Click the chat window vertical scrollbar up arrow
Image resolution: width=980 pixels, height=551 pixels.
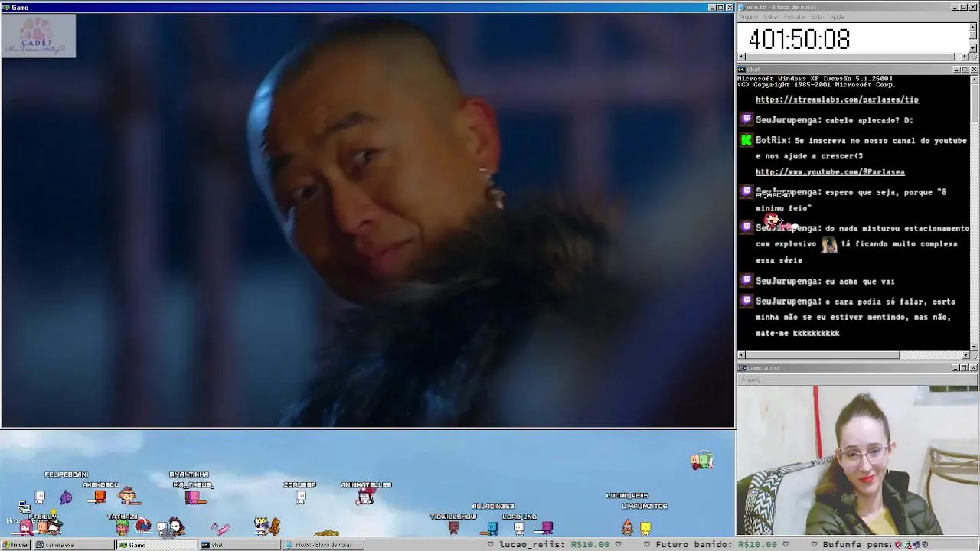974,79
